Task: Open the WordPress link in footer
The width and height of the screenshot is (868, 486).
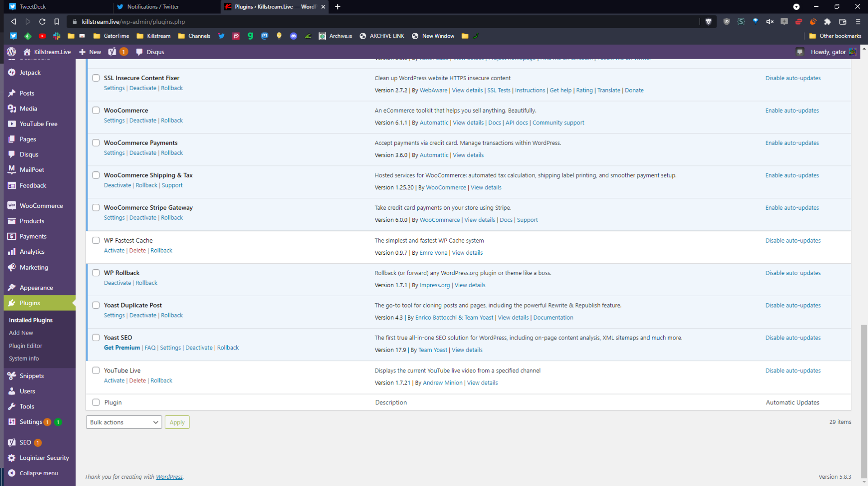Action: tap(169, 477)
